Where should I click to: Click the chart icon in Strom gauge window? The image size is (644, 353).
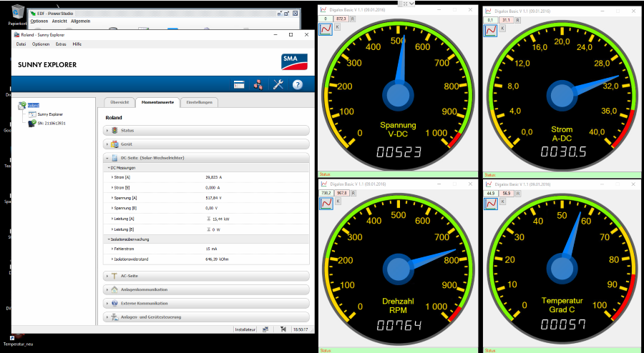pos(490,30)
